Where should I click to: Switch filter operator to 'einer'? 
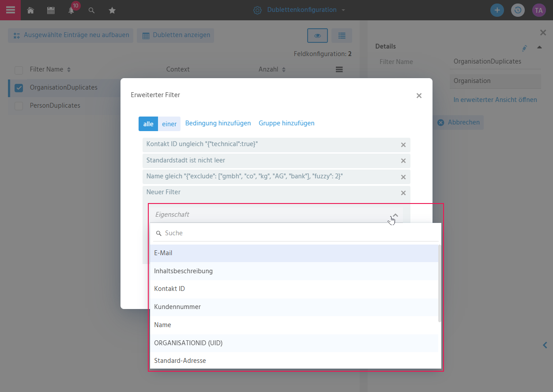tap(169, 124)
